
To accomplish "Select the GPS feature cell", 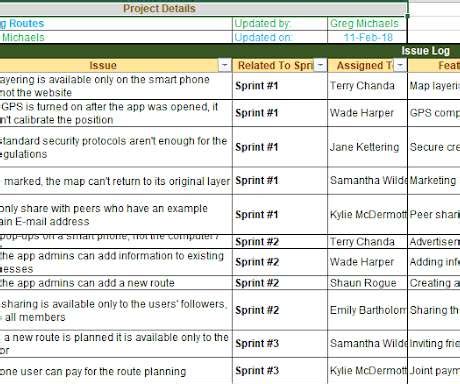I will (434, 113).
